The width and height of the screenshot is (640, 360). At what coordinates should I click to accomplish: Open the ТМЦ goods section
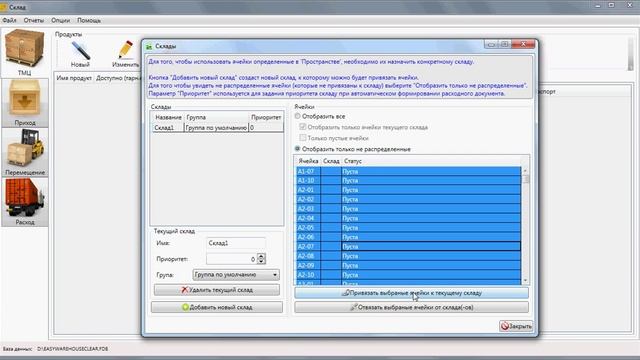click(x=24, y=53)
